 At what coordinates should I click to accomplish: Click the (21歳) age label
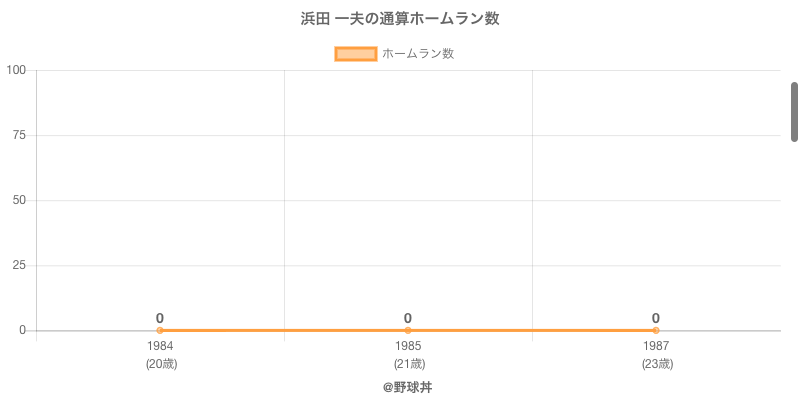(x=409, y=364)
